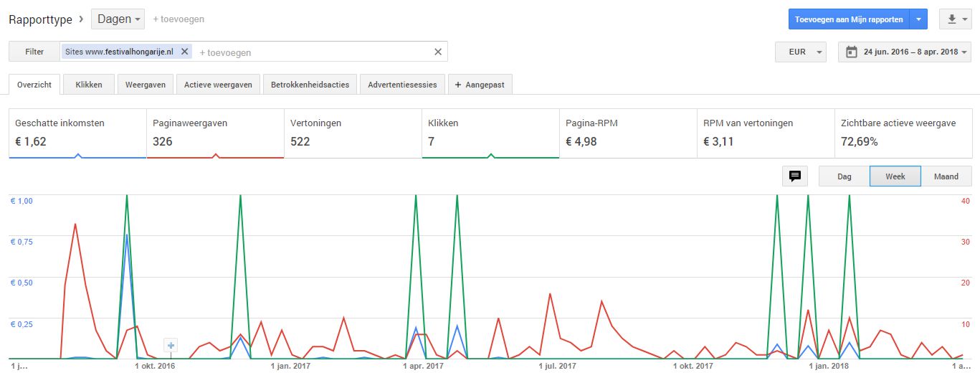This screenshot has width=980, height=373.
Task: Click the '1 jul. 2017' axis label
Action: pyautogui.click(x=557, y=366)
